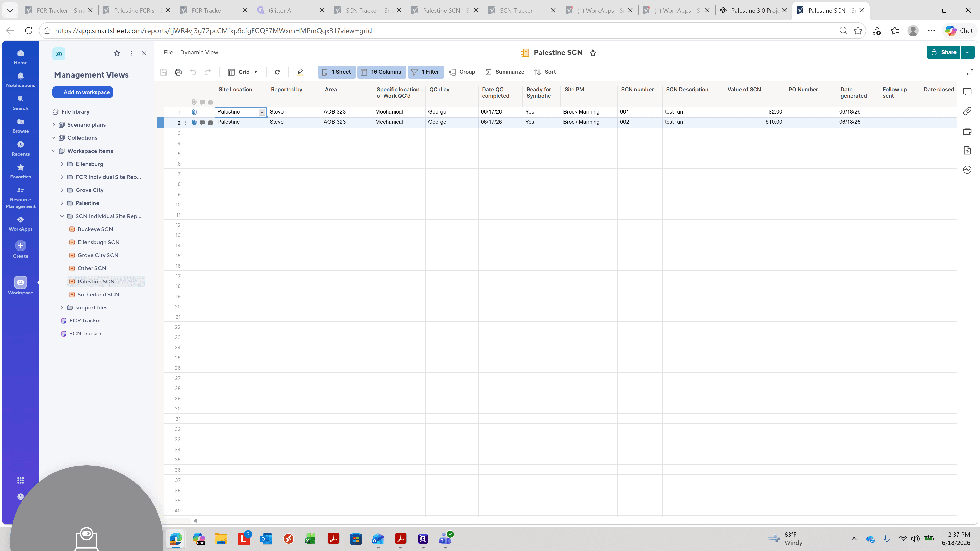Expand the Scenario plans tree item
The height and width of the screenshot is (551, 980).
[54, 125]
